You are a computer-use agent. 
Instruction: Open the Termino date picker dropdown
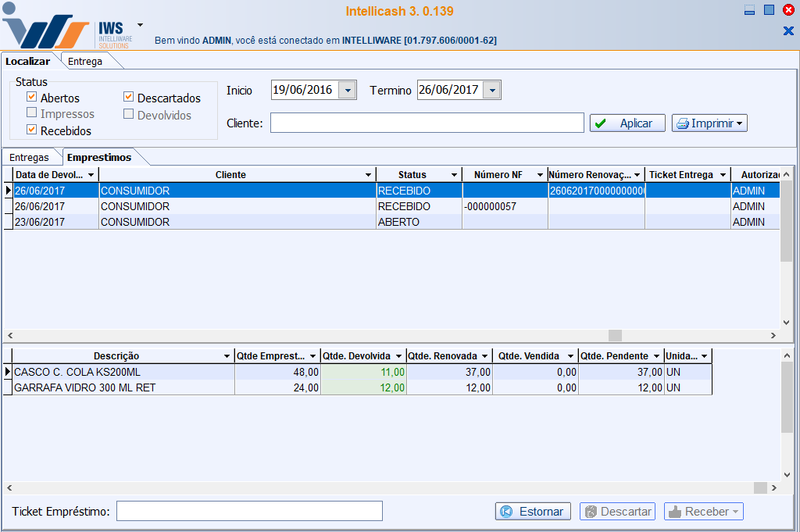[491, 90]
